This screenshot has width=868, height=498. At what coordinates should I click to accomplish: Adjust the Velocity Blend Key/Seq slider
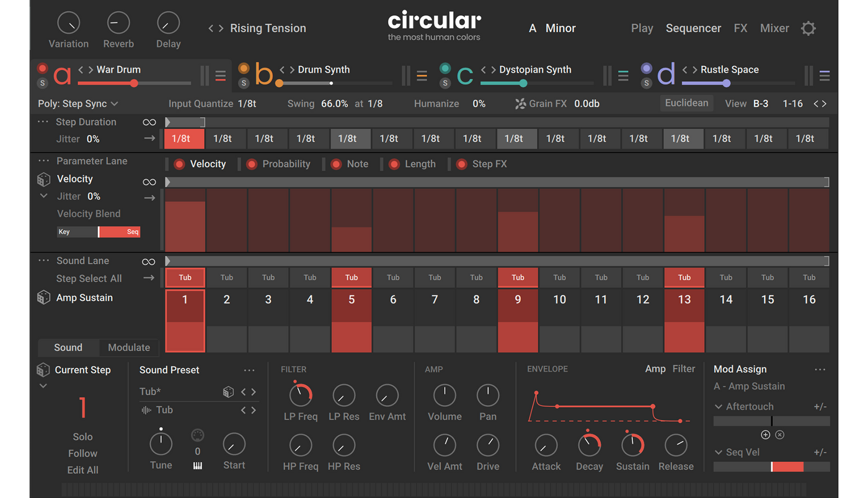(x=99, y=232)
